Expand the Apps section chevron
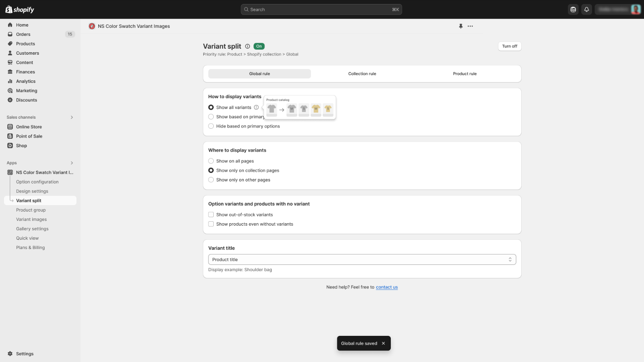Screen dimensions: 644x362 coord(72,163)
